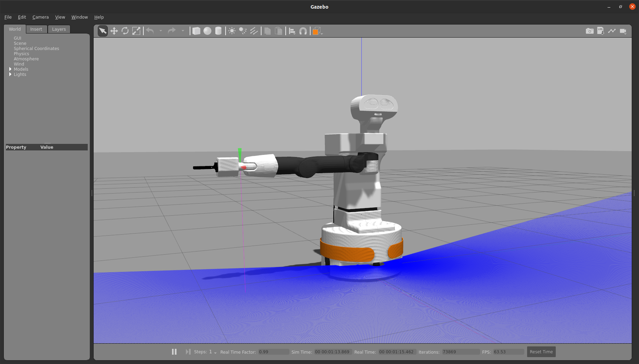
Task: Expand the Lights tree item
Action: tap(11, 74)
